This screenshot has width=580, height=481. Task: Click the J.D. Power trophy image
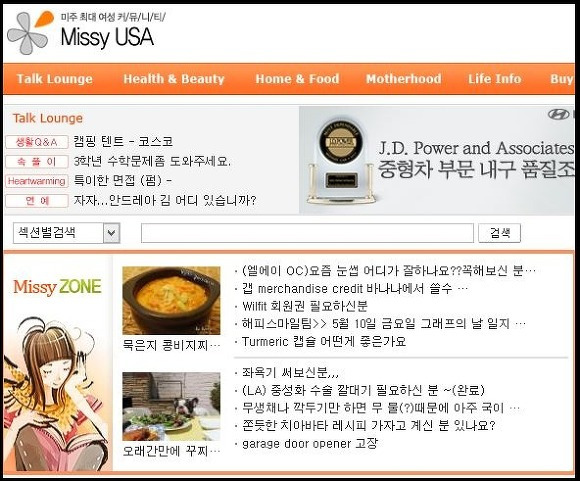[x=341, y=162]
